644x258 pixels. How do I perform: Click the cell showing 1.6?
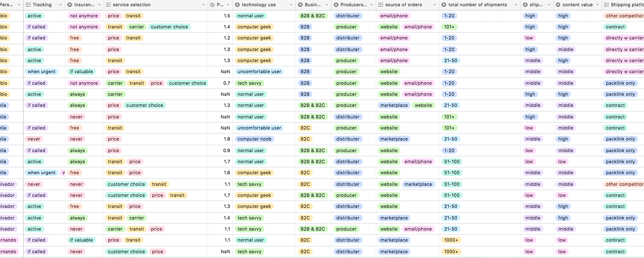(x=220, y=173)
